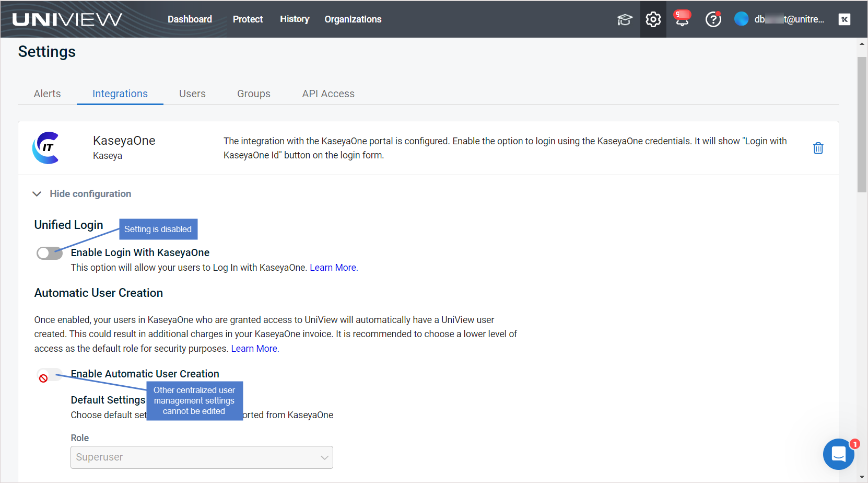Open the chat support bubble
Image resolution: width=868 pixels, height=483 pixels.
[839, 454]
